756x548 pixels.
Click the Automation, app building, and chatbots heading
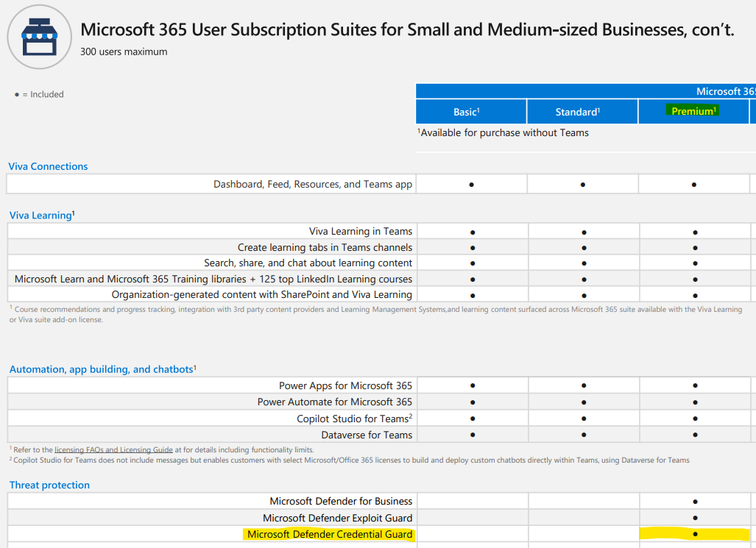click(103, 369)
